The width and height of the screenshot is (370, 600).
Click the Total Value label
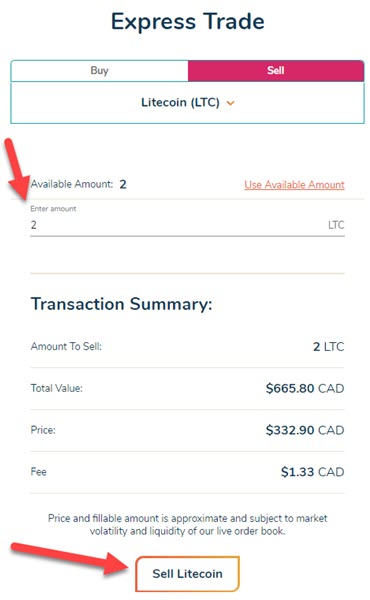[57, 388]
